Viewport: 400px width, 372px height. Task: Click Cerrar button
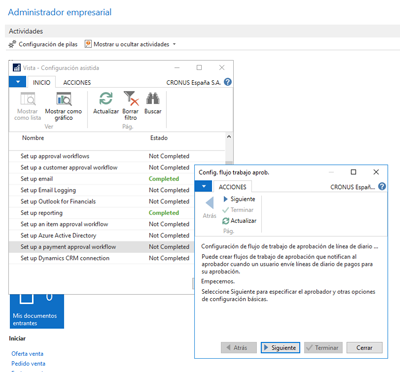[364, 348]
